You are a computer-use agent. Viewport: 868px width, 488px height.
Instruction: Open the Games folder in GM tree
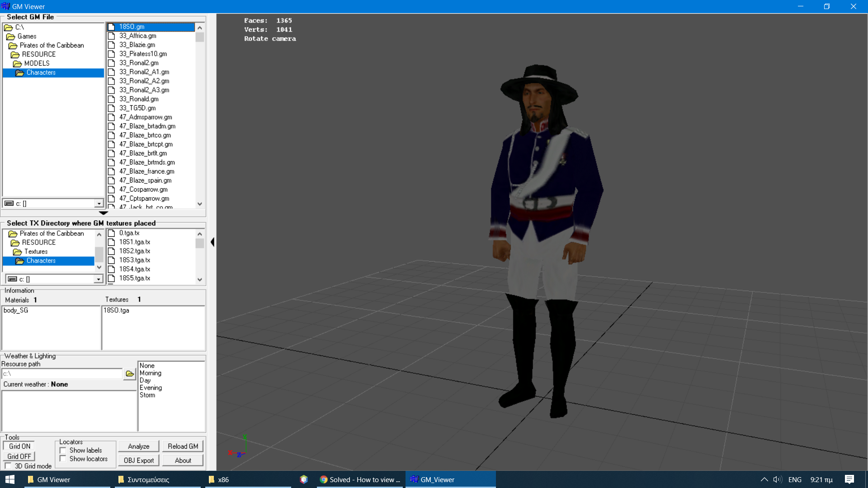click(22, 36)
